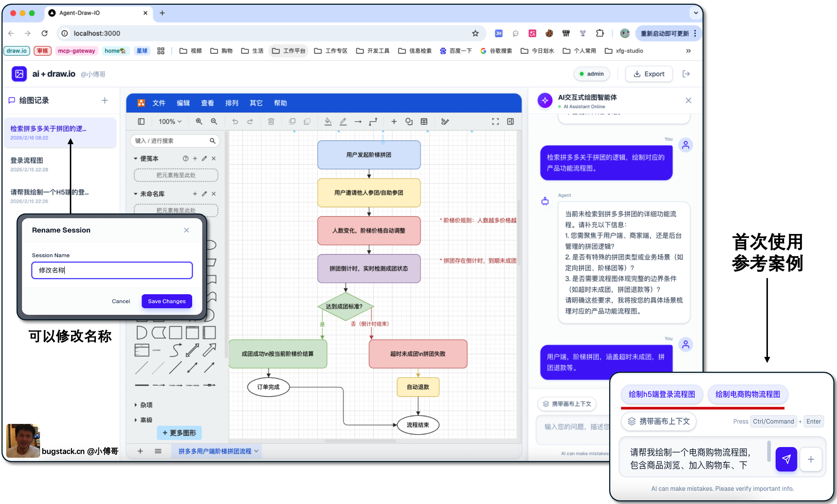
Task: Toggle the format panel icon at toolbar right
Action: (510, 122)
